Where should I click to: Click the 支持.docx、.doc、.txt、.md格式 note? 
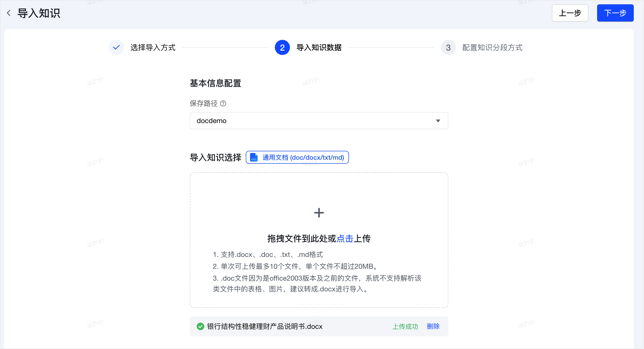pyautogui.click(x=268, y=254)
